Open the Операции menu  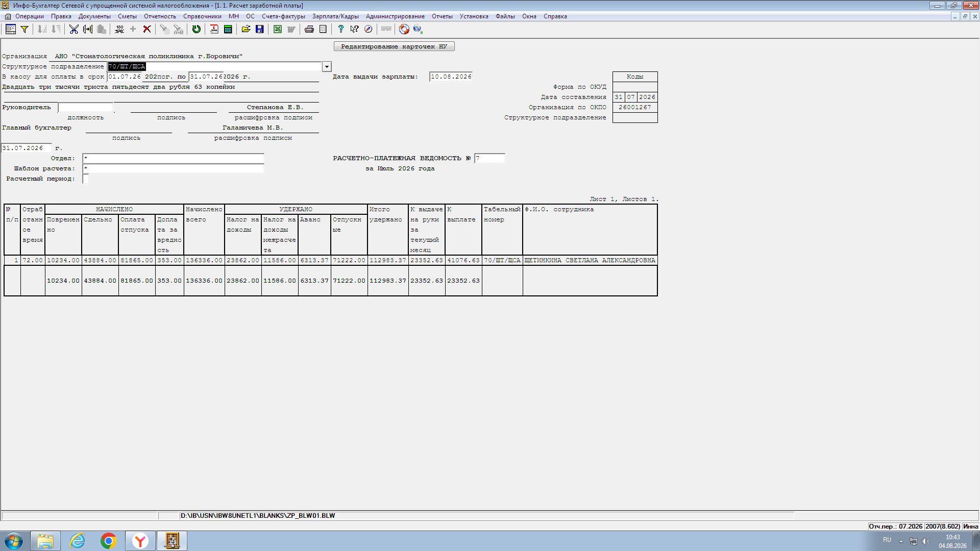30,16
